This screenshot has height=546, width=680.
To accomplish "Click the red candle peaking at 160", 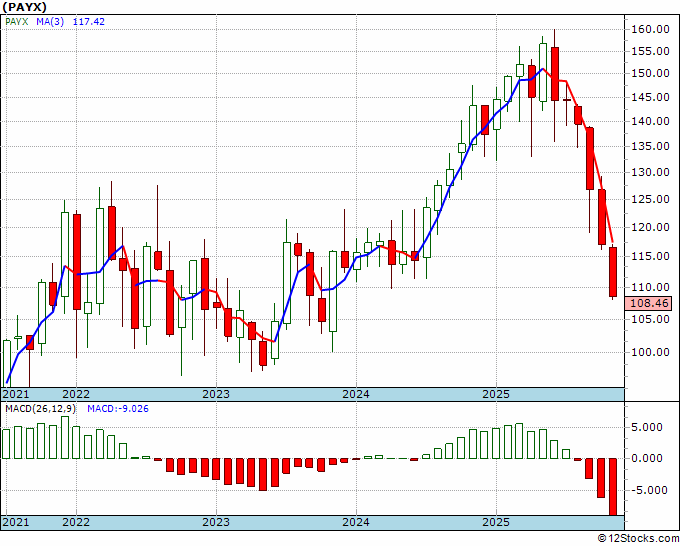I will click(555, 74).
